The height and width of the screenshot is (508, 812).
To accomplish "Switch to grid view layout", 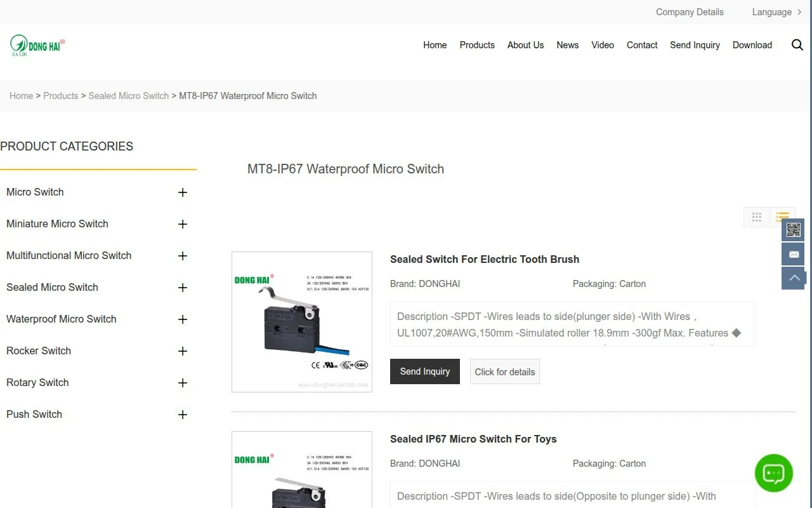I will [x=757, y=217].
